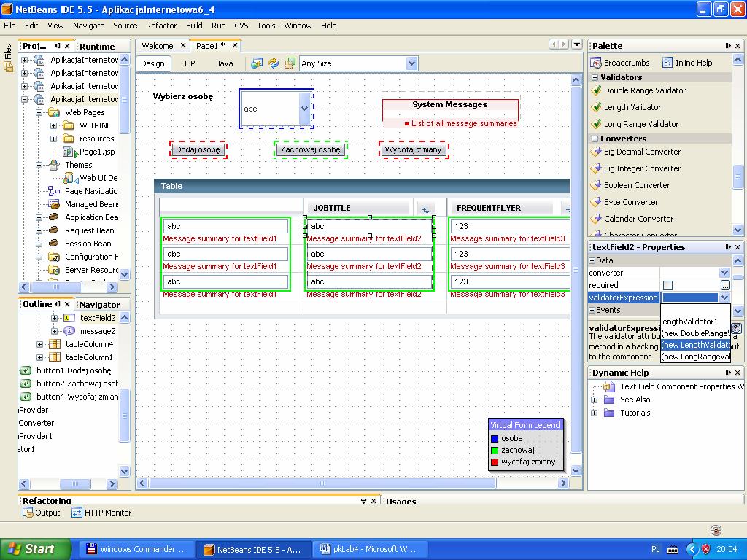
Task: Click the Wycofaj zmiany button
Action: pyautogui.click(x=413, y=149)
